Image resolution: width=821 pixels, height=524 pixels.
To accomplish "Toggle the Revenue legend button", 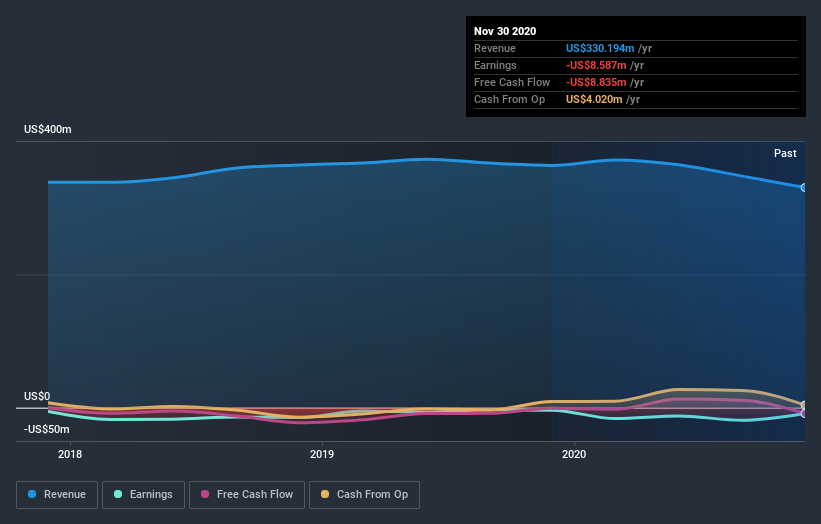I will point(57,495).
